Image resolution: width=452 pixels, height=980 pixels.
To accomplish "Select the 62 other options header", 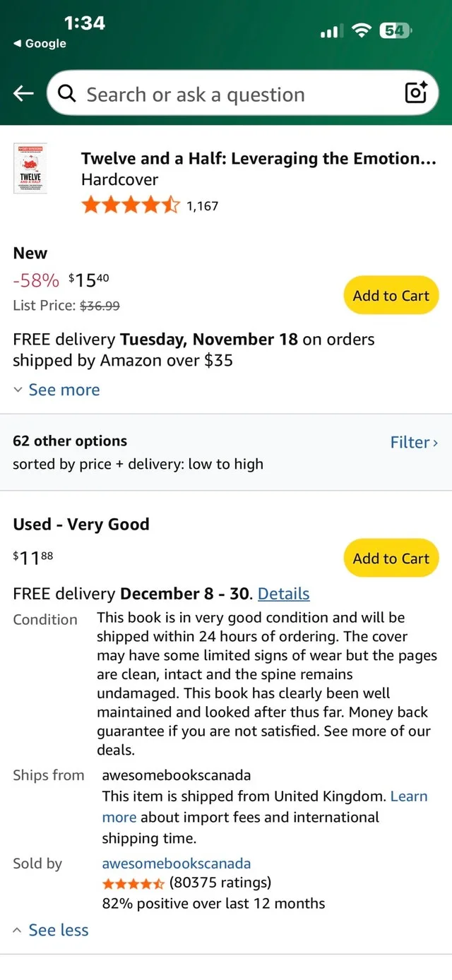I will click(70, 441).
